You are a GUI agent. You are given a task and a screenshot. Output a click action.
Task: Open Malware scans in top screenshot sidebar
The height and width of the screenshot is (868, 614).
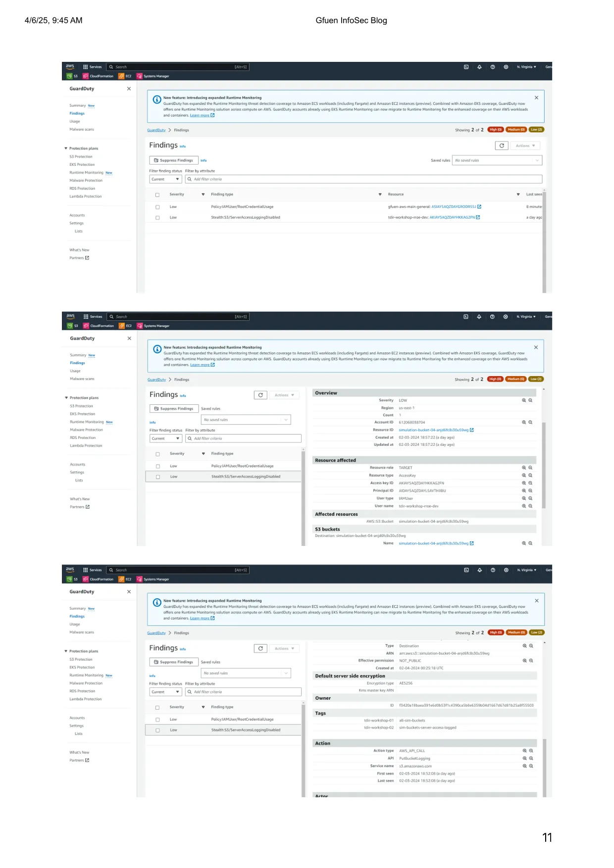tap(82, 129)
